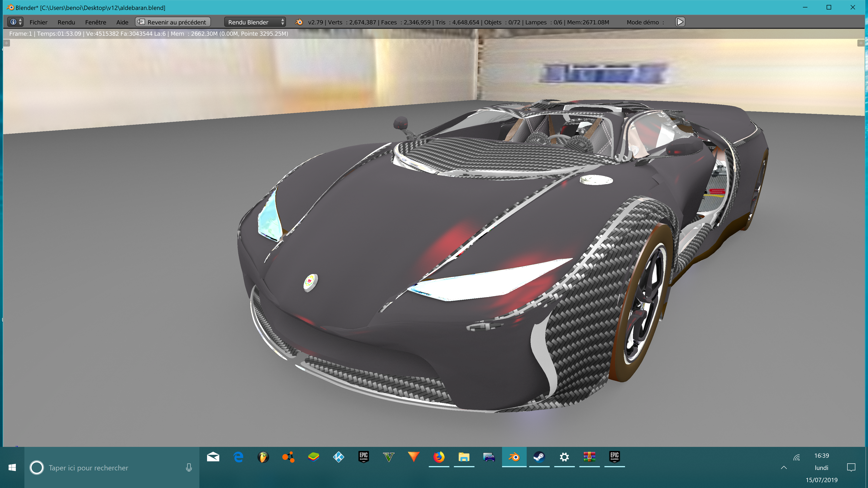
Task: Open the notification center icon
Action: (x=851, y=467)
